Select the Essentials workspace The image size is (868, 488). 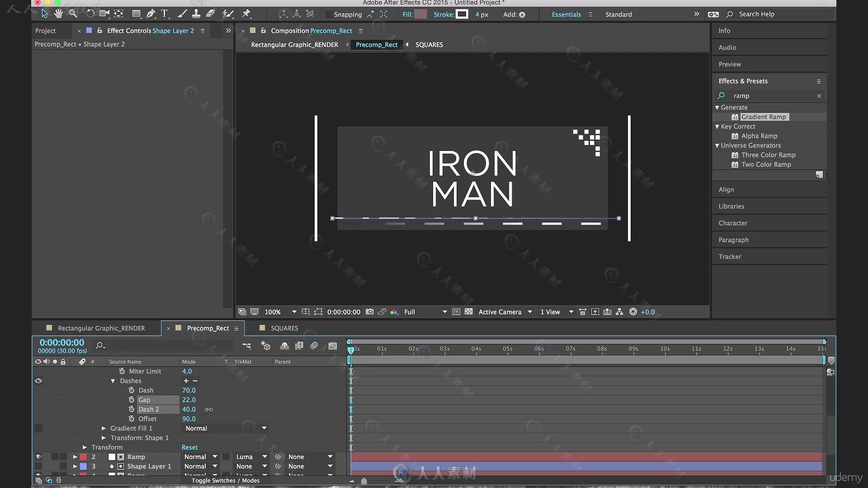point(566,14)
